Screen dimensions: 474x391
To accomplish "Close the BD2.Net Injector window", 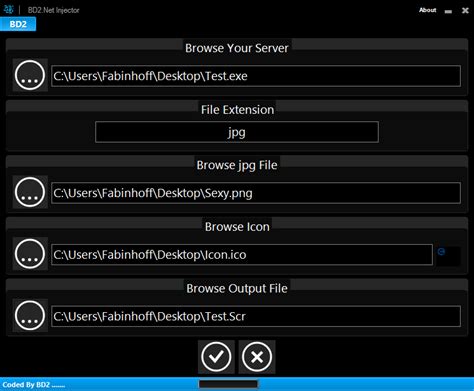I will tap(465, 11).
